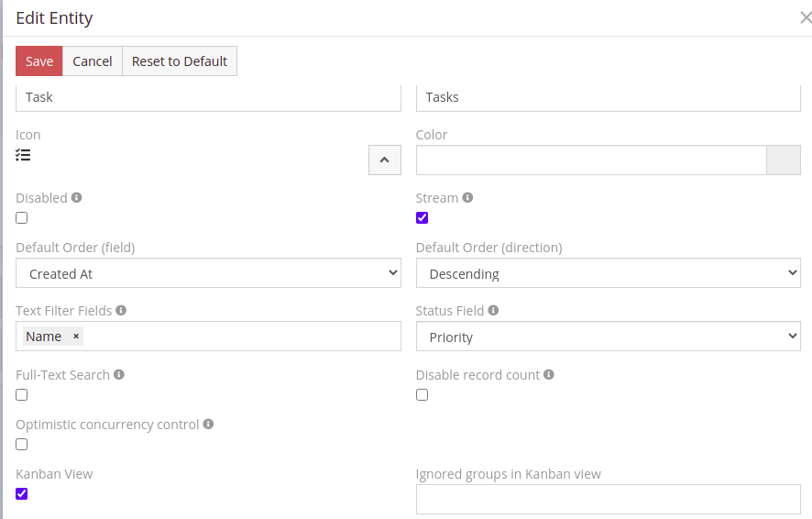Viewport: 812px width, 519px height.
Task: Click the Reset to Default button
Action: coord(180,61)
